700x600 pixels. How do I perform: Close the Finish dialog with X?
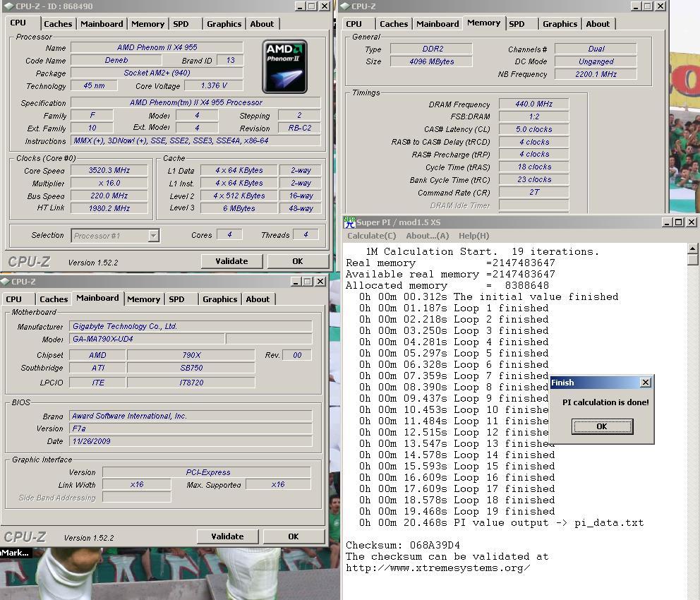pyautogui.click(x=646, y=383)
